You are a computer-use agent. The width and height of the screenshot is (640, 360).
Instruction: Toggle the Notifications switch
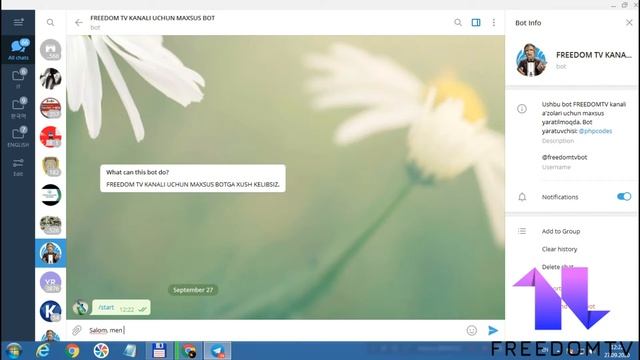pos(624,197)
